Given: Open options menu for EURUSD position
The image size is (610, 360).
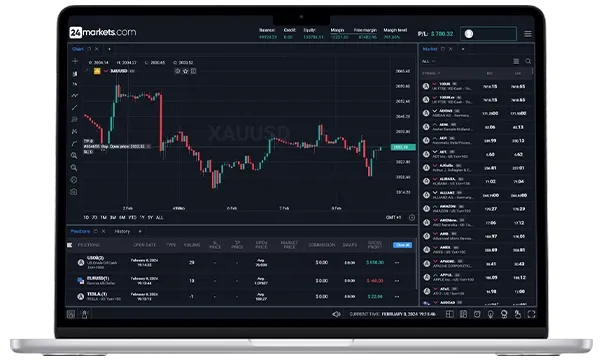Looking at the screenshot, I should pyautogui.click(x=397, y=281).
